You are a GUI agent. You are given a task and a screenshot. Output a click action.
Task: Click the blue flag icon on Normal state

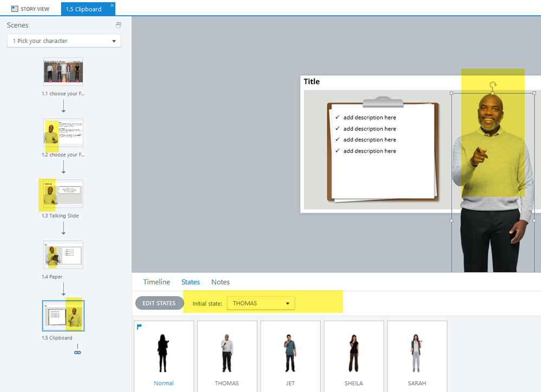tap(139, 326)
